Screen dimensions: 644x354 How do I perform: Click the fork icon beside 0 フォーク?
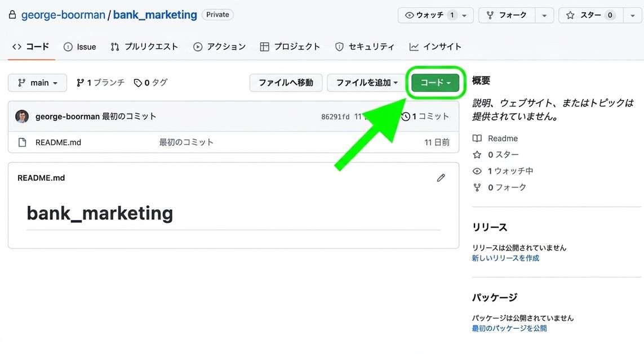click(x=477, y=187)
